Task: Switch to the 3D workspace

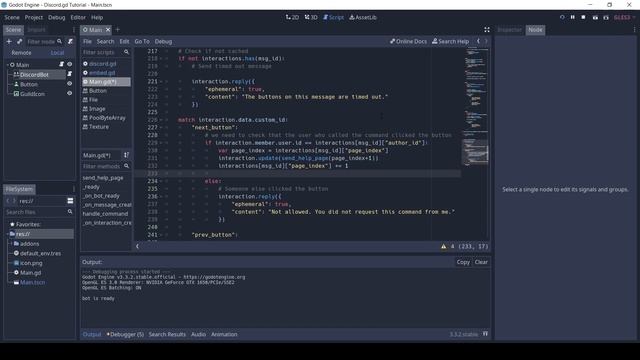Action: coord(311,17)
